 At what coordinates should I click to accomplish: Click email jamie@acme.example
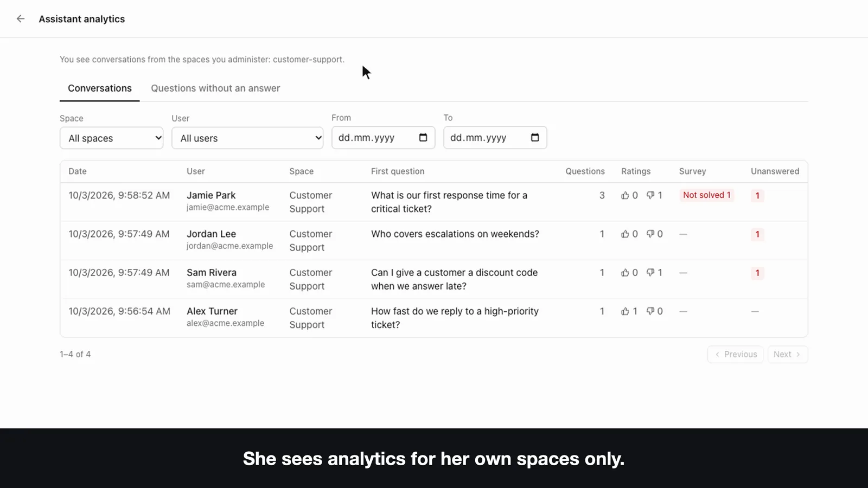coord(228,207)
